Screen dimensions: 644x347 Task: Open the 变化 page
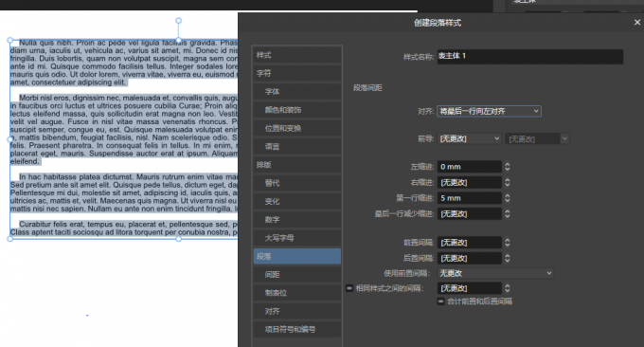point(297,201)
